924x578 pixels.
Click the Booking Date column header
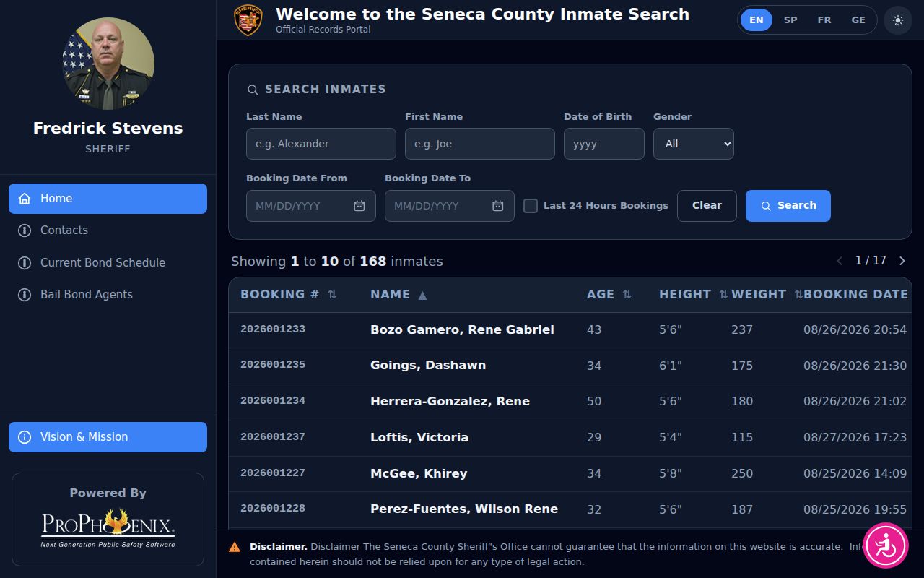coord(855,295)
